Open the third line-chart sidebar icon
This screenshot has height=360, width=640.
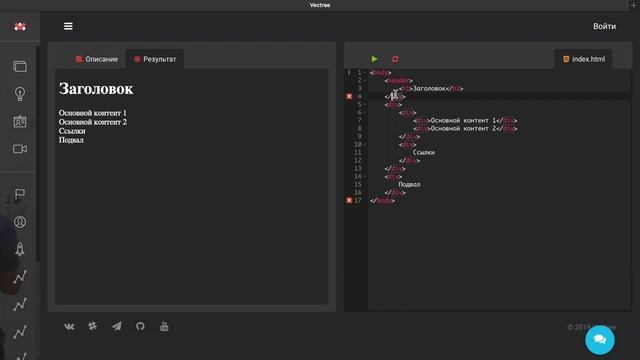tap(20, 332)
